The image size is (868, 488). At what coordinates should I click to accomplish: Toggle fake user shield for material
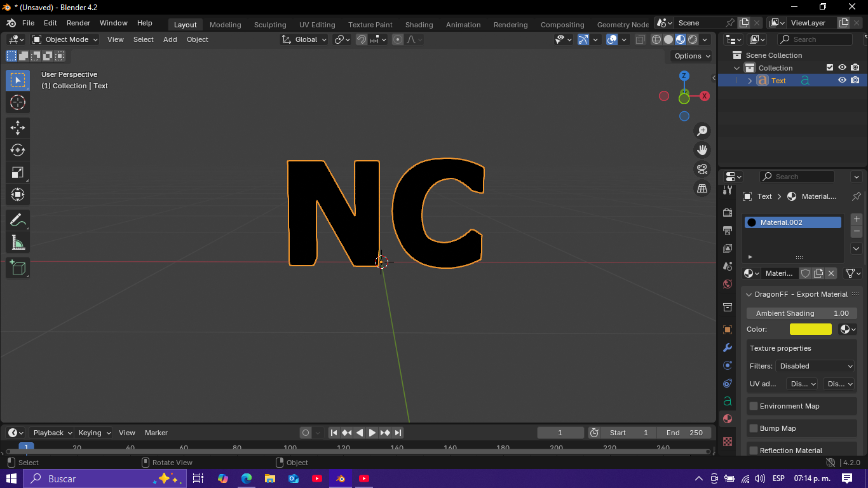coord(806,273)
